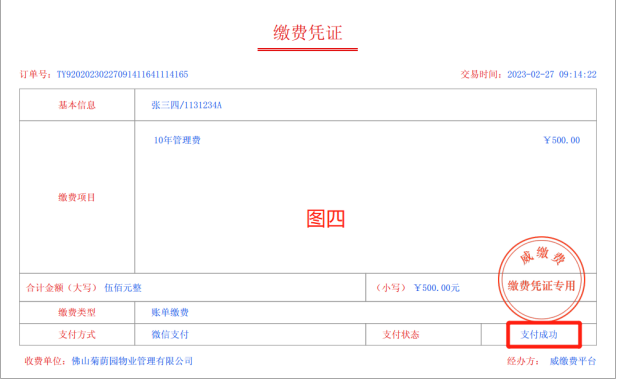Select the name value 张三四/1131234A

(x=187, y=105)
